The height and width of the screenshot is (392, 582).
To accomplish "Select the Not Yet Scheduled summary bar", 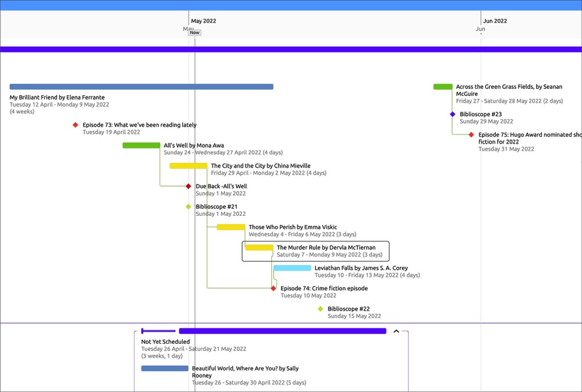I will pos(282,331).
